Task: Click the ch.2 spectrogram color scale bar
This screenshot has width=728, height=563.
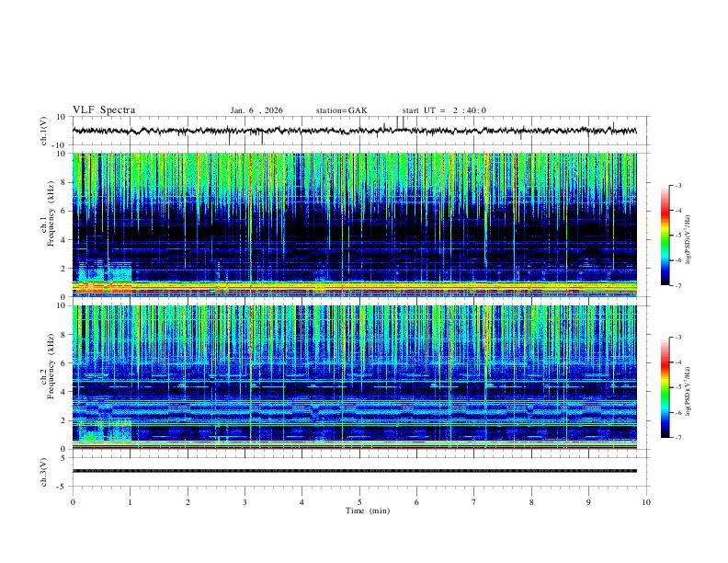Action: pyautogui.click(x=665, y=387)
